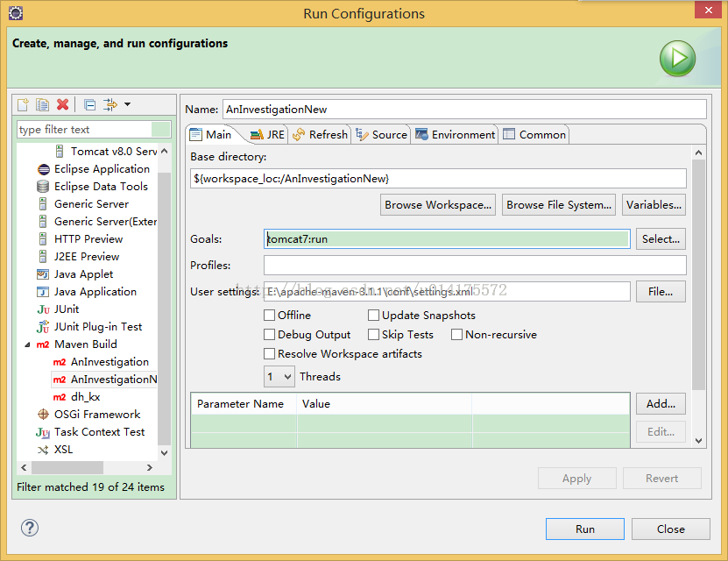Click the Browse File System... button
The image size is (728, 561).
(559, 205)
